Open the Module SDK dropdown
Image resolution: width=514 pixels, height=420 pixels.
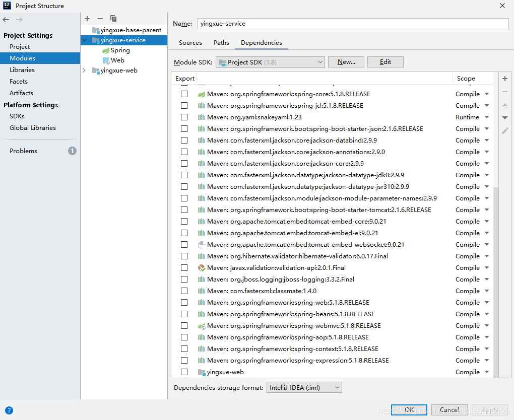click(270, 62)
